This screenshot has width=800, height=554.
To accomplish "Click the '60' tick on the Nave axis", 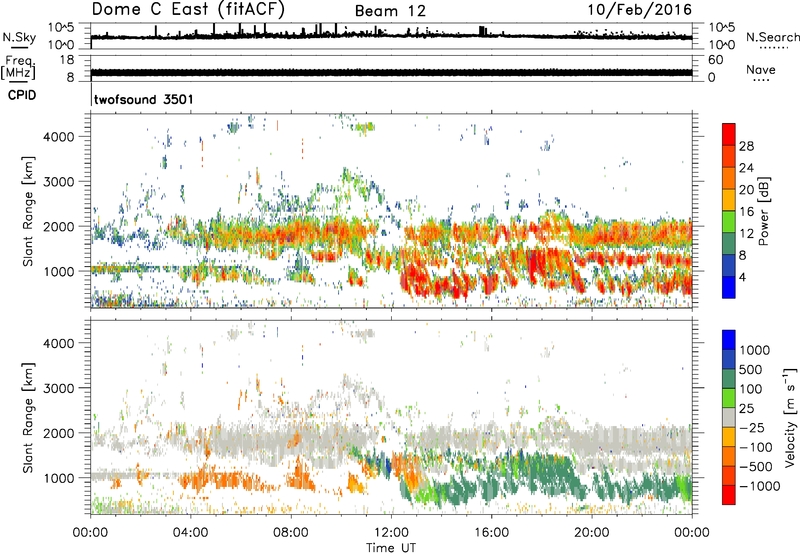I will [715, 60].
